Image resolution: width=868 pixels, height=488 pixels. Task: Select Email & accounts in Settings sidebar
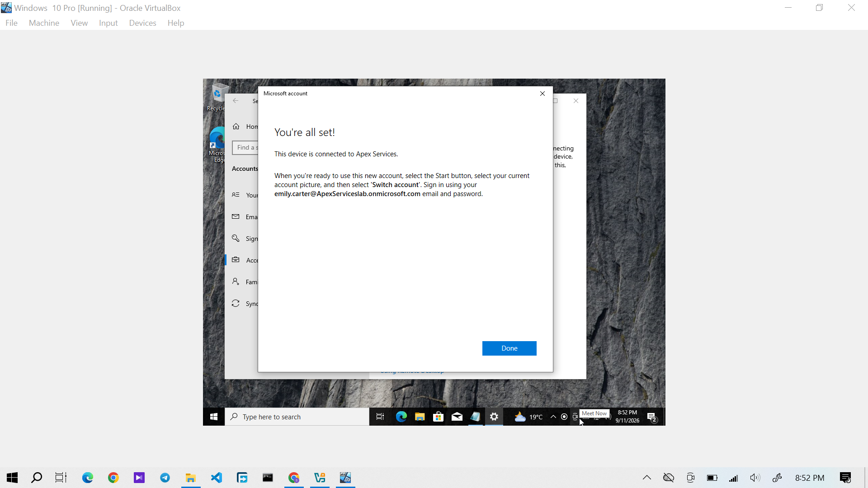tap(245, 217)
